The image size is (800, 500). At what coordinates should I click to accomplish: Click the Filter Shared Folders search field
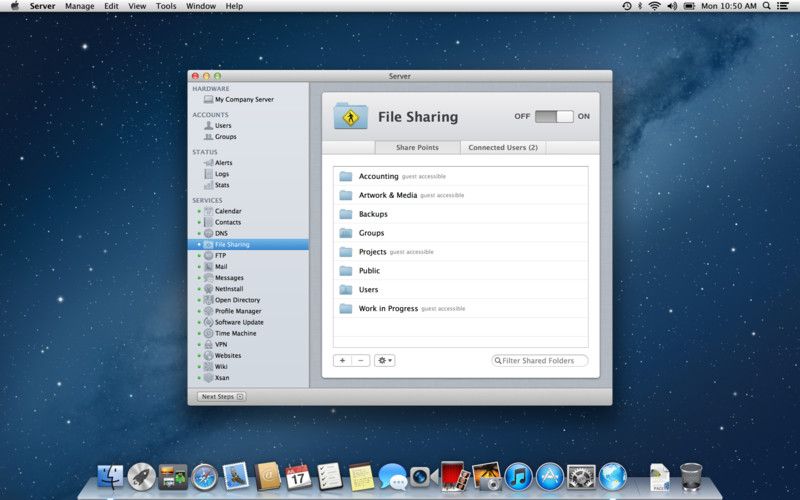pyautogui.click(x=542, y=361)
